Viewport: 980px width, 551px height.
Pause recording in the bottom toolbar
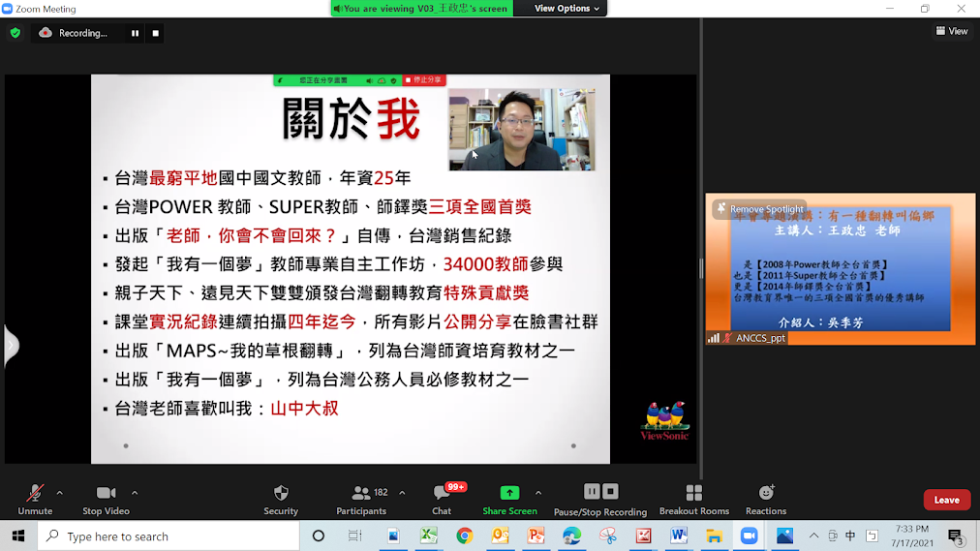click(592, 492)
